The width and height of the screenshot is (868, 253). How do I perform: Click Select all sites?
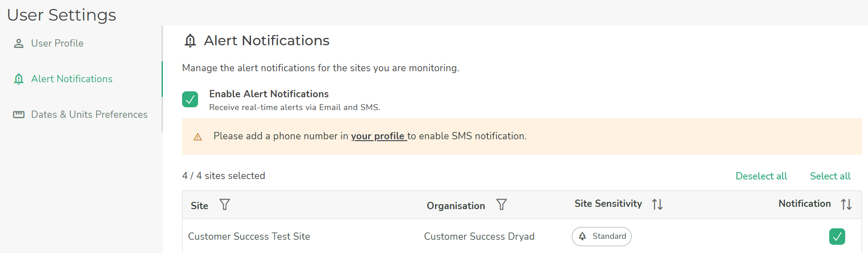click(x=830, y=176)
